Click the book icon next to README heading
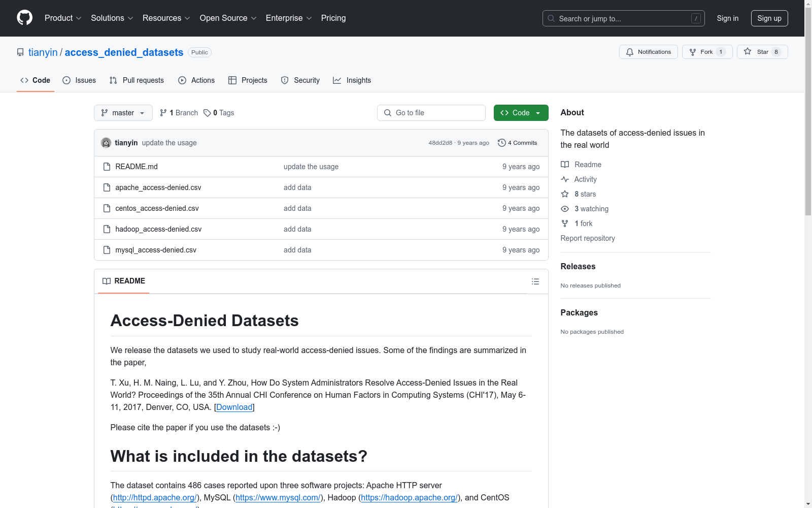Viewport: 812px width, 508px height. [x=107, y=281]
